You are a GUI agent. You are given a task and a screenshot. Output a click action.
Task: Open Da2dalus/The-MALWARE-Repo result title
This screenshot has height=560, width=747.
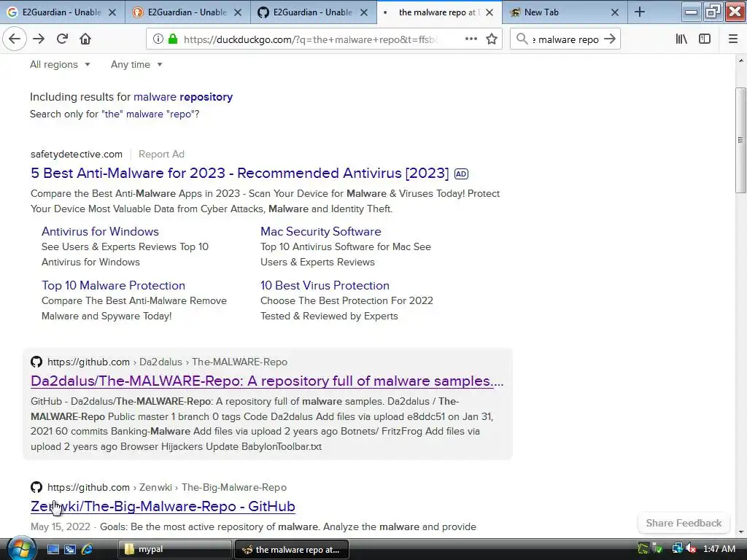tap(267, 381)
